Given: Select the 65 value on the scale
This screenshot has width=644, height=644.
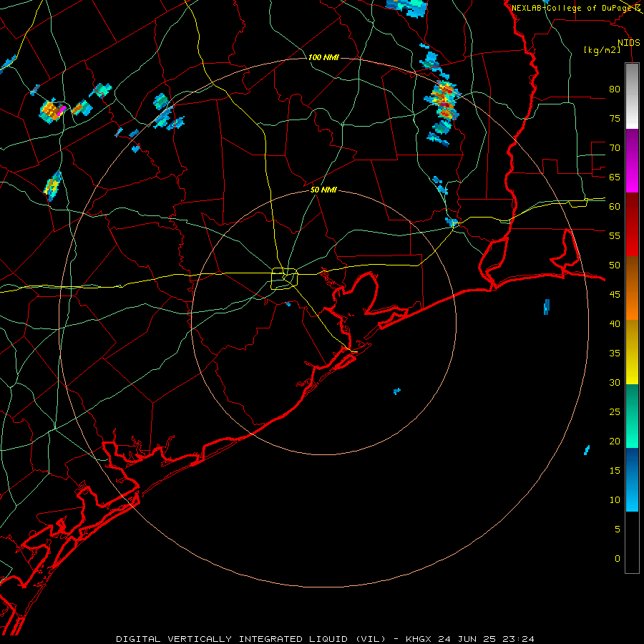Looking at the screenshot, I should [615, 177].
